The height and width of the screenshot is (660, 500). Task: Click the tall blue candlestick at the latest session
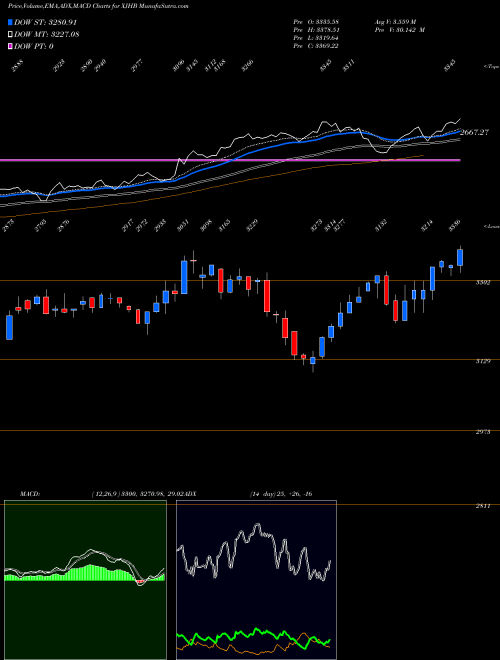click(x=460, y=258)
